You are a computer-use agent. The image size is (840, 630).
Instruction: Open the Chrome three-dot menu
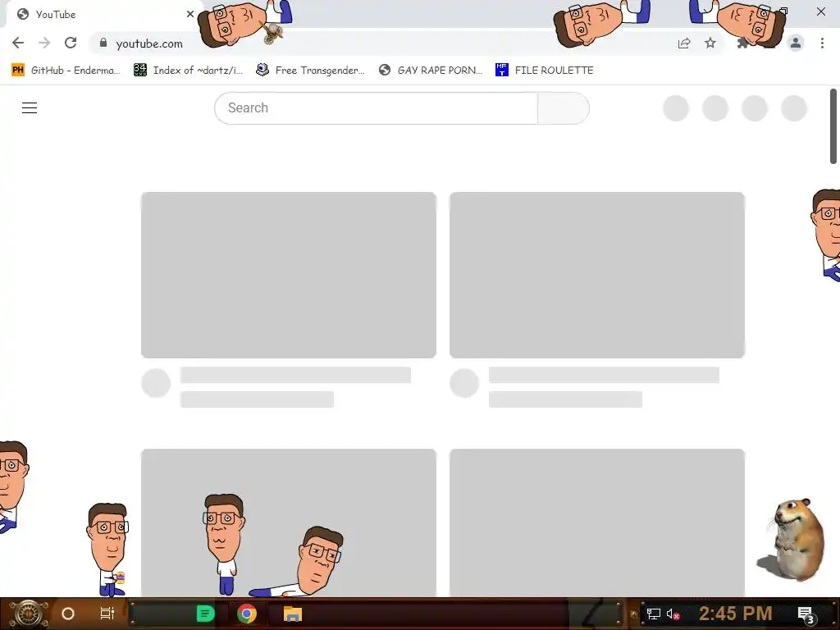coord(822,43)
